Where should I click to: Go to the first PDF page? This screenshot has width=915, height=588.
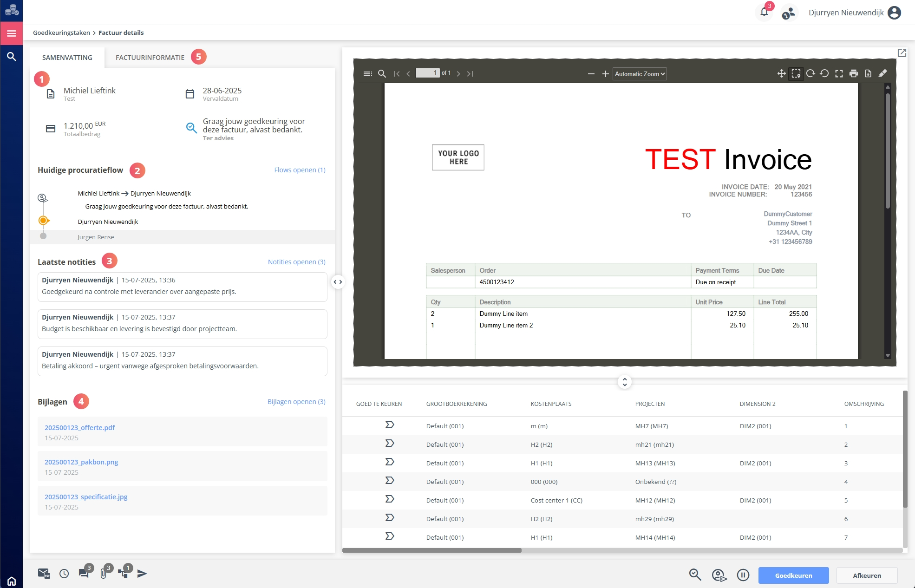pos(396,73)
